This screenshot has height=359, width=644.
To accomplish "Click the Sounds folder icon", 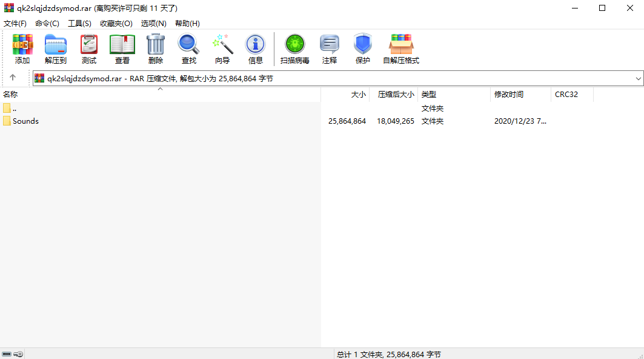I will coord(7,121).
